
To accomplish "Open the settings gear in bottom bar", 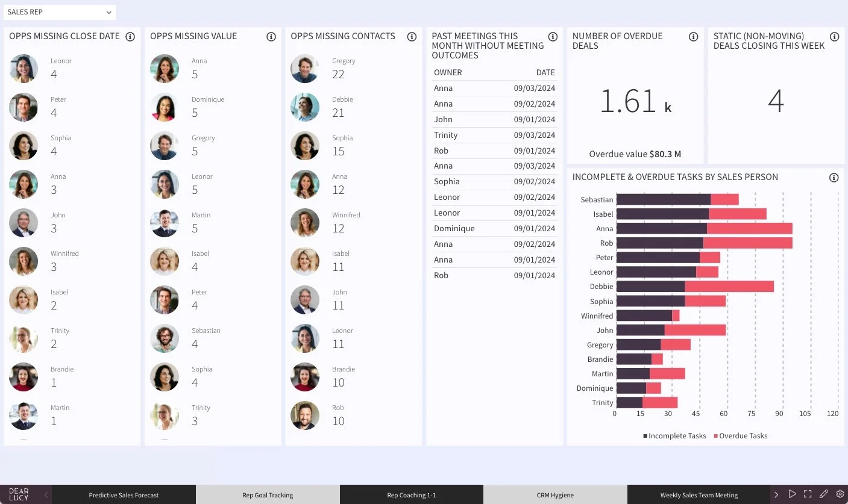I will point(840,494).
